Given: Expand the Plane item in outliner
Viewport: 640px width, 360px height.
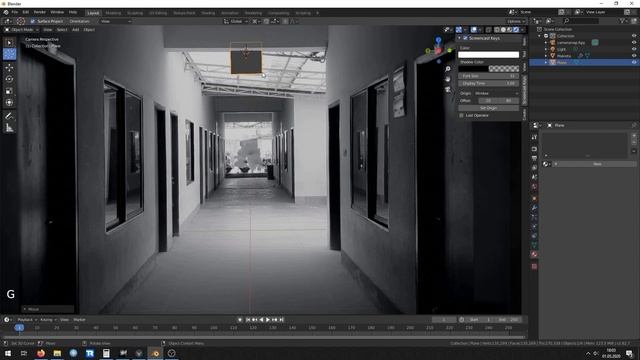Looking at the screenshot, I should coord(546,62).
